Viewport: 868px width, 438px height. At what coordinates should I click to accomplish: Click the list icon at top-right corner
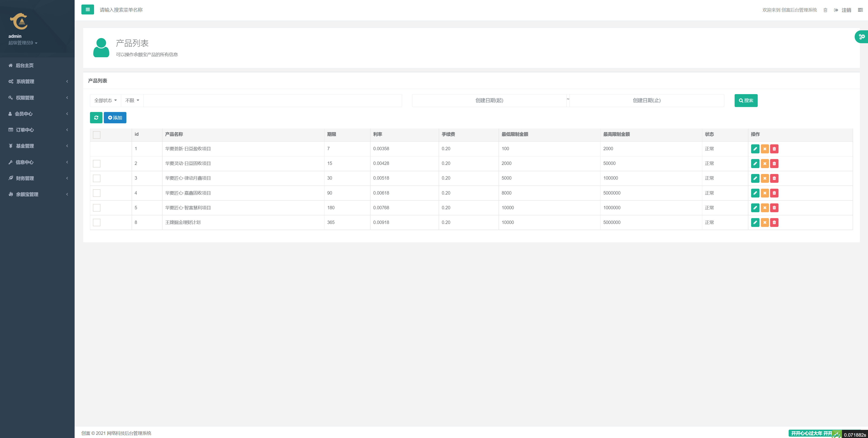[x=860, y=10]
